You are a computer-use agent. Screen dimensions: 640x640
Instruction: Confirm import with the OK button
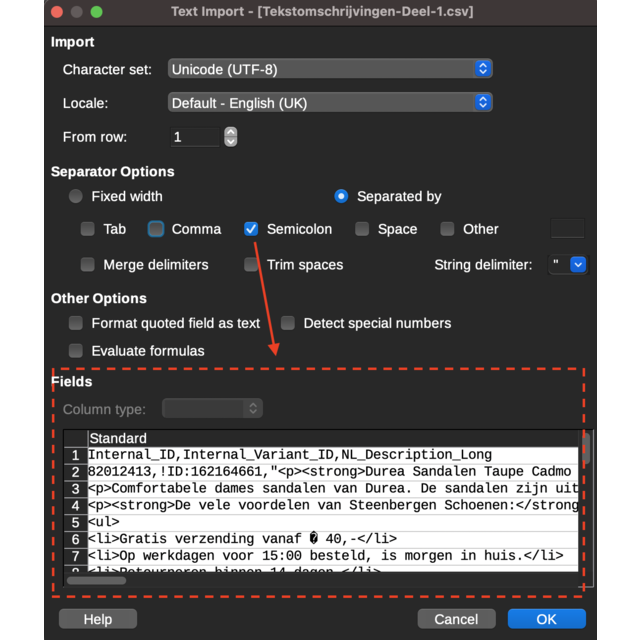546,619
